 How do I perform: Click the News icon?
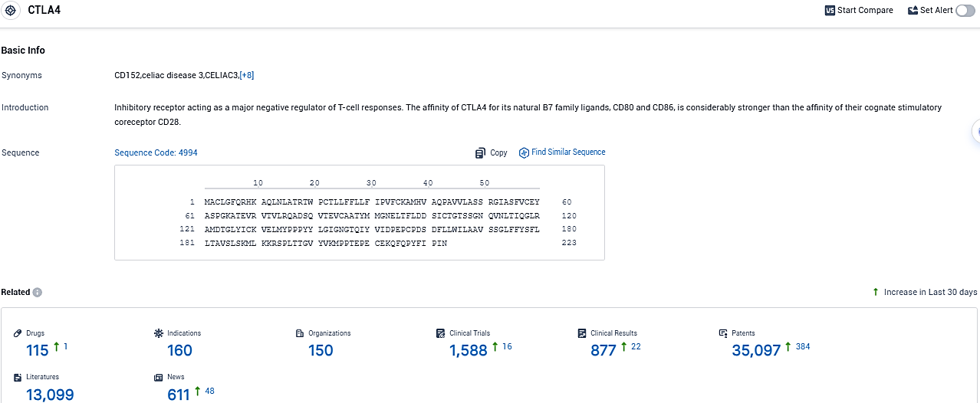[159, 378]
